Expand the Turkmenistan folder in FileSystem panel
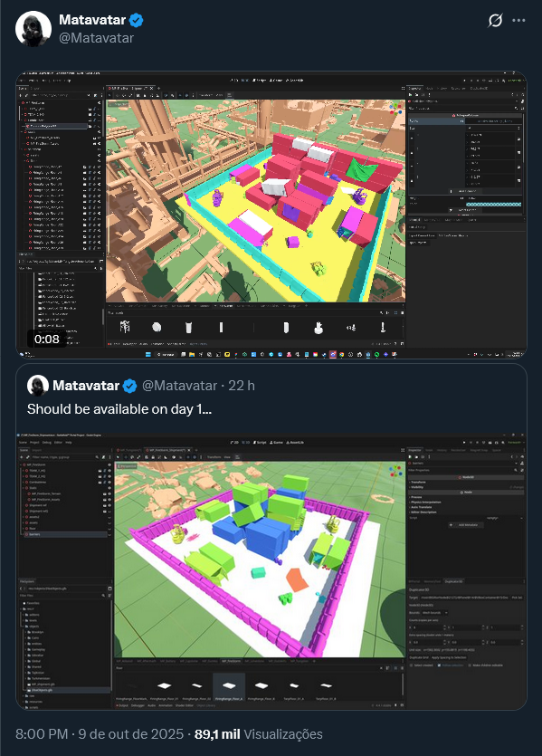This screenshot has height=756, width=542. [25, 678]
